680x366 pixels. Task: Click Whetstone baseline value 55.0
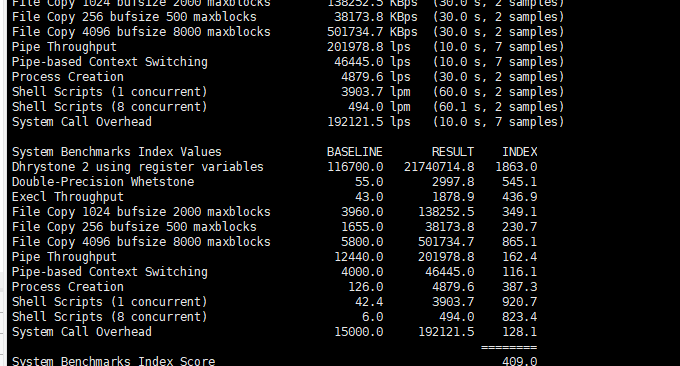(x=369, y=182)
